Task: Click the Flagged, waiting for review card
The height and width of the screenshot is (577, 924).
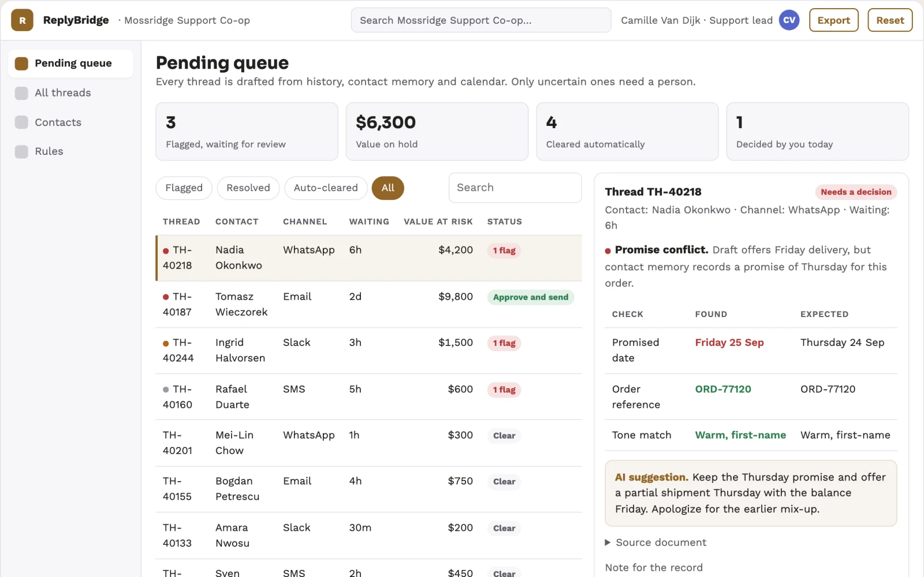Action: 247,132
